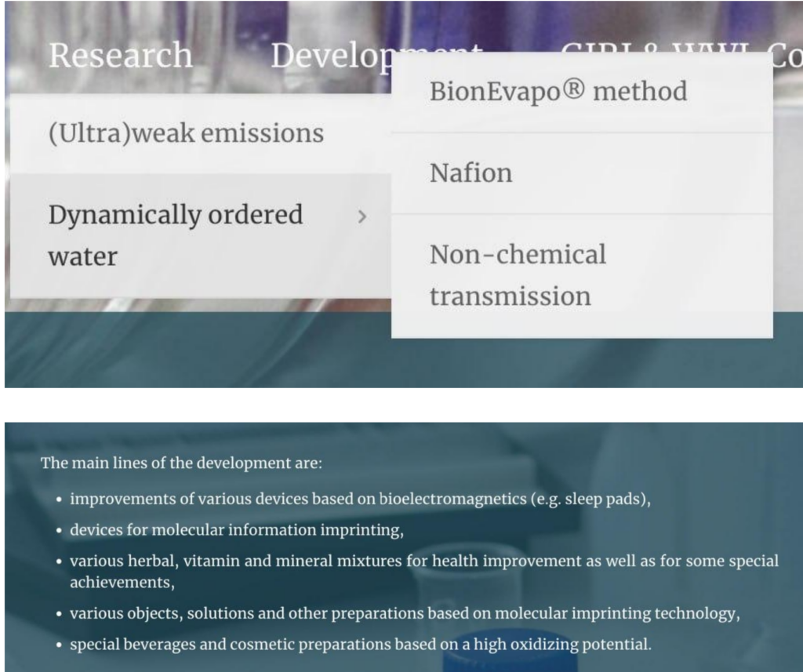Click the white gap between the two sections
The width and height of the screenshot is (803, 672).
pyautogui.click(x=401, y=405)
